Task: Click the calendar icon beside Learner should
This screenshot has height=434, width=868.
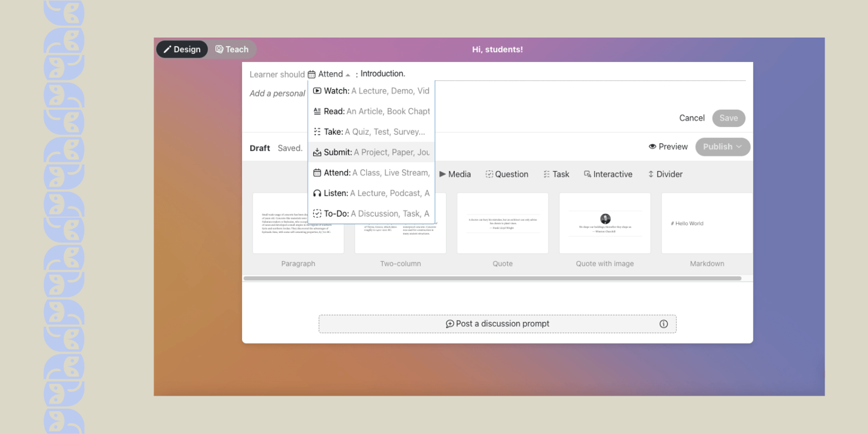Action: 312,74
